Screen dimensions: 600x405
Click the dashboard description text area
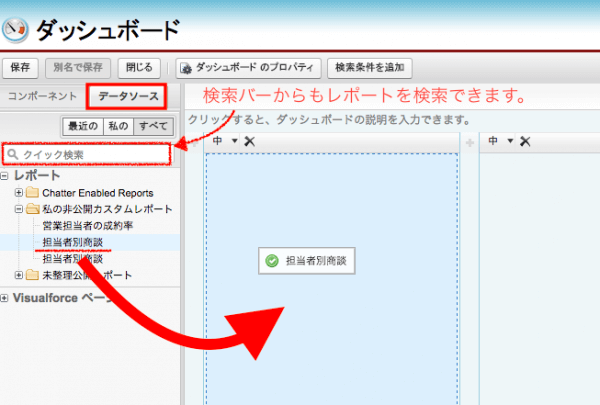[329, 120]
